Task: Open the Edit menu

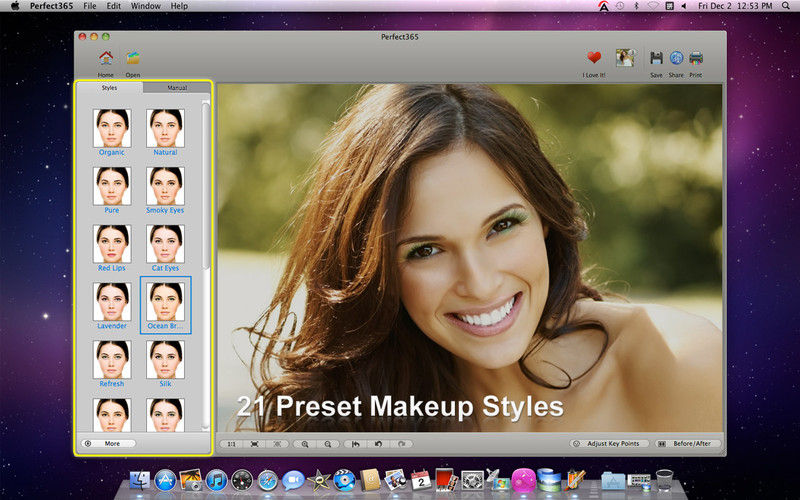Action: pyautogui.click(x=113, y=6)
